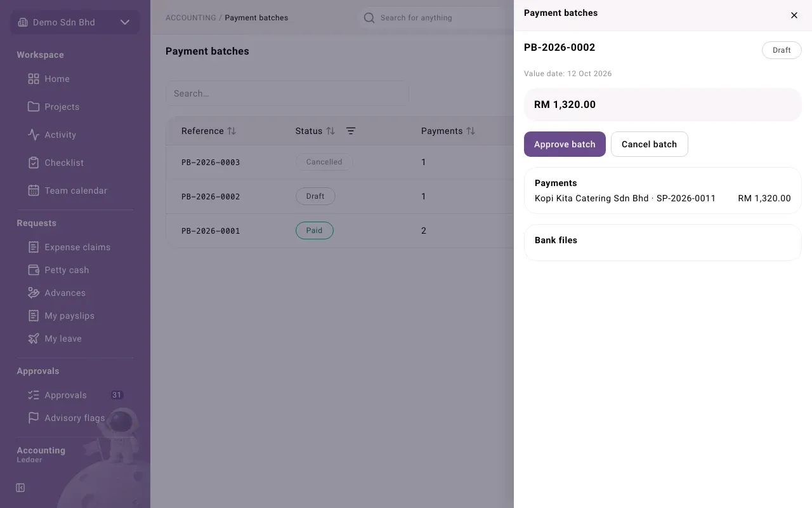
Task: Sort table by the Reference column arrows
Action: click(x=232, y=131)
